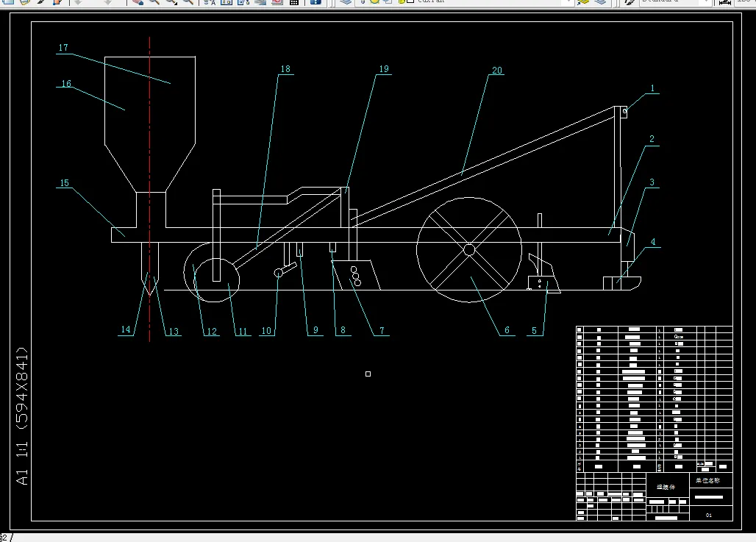Click the '组装件' title block text
The image size is (756, 542).
point(666,487)
